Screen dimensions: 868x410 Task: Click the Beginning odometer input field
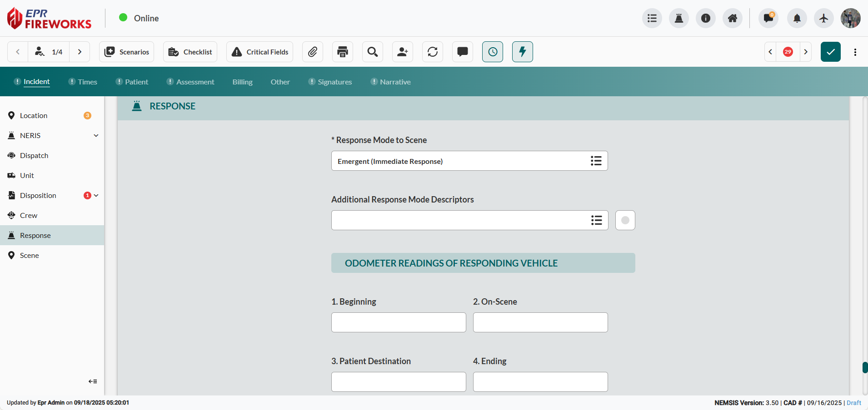398,322
